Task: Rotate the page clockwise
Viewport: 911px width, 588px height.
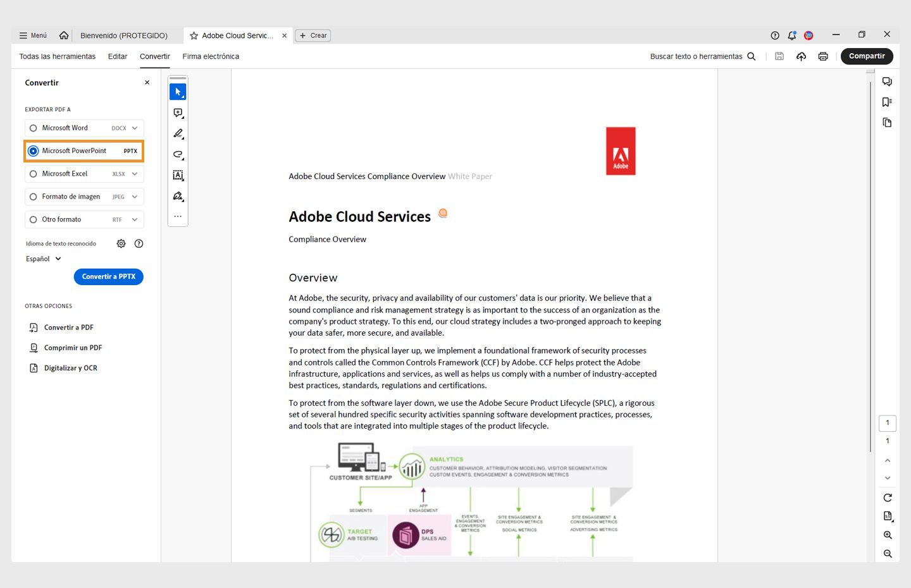Action: coord(887,497)
